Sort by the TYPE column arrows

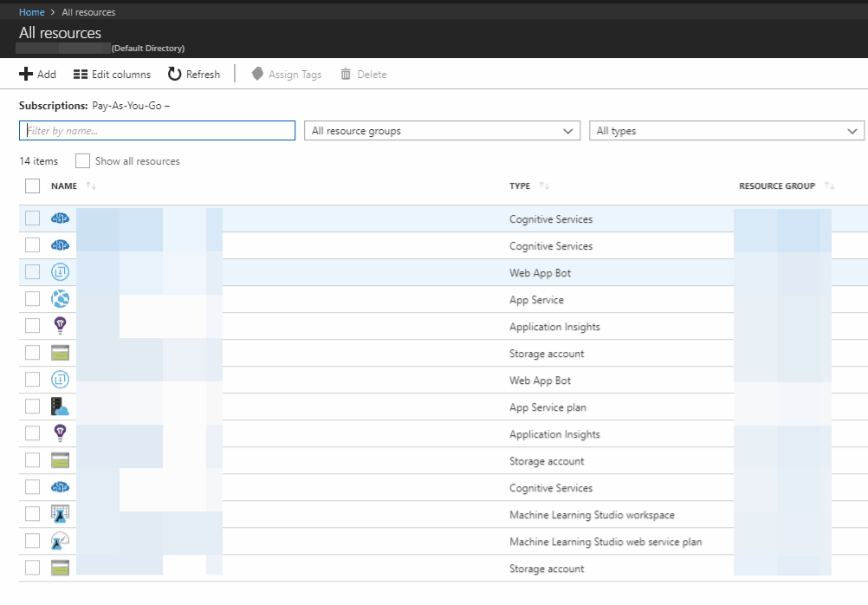544,186
